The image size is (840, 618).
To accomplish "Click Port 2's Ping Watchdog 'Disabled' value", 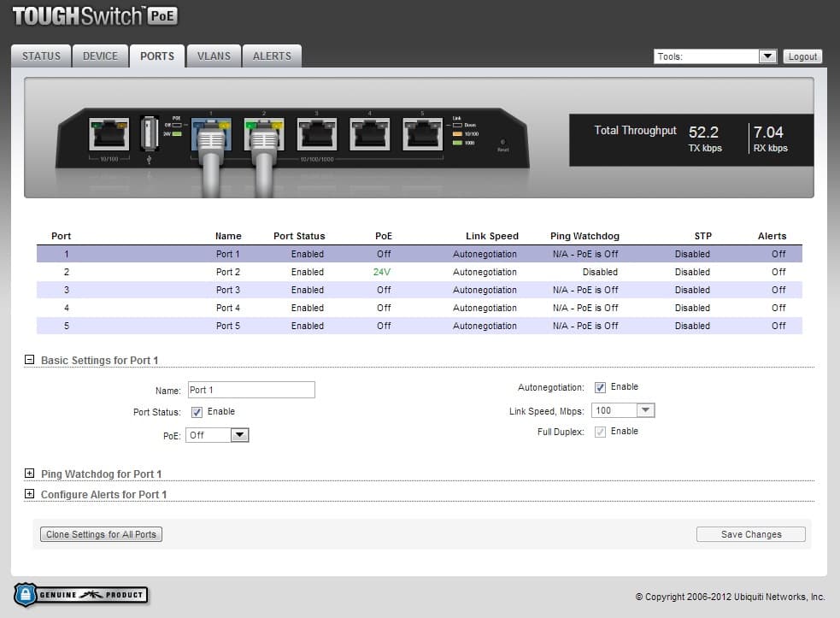I will [x=600, y=273].
